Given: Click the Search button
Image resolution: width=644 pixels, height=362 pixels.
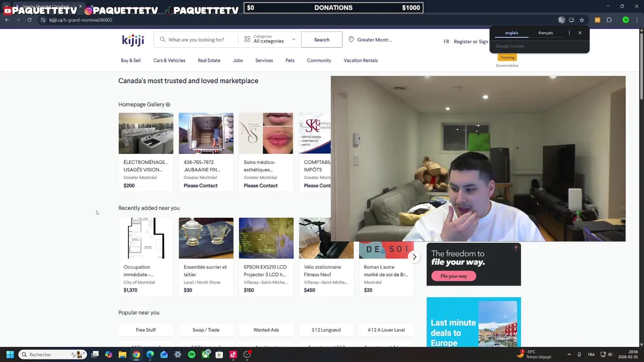Looking at the screenshot, I should 321,40.
